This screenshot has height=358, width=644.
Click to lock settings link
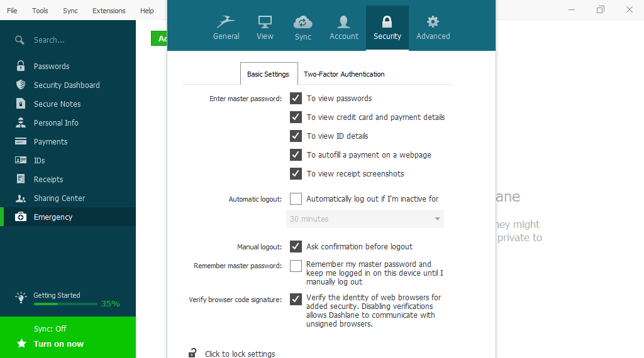tap(240, 354)
